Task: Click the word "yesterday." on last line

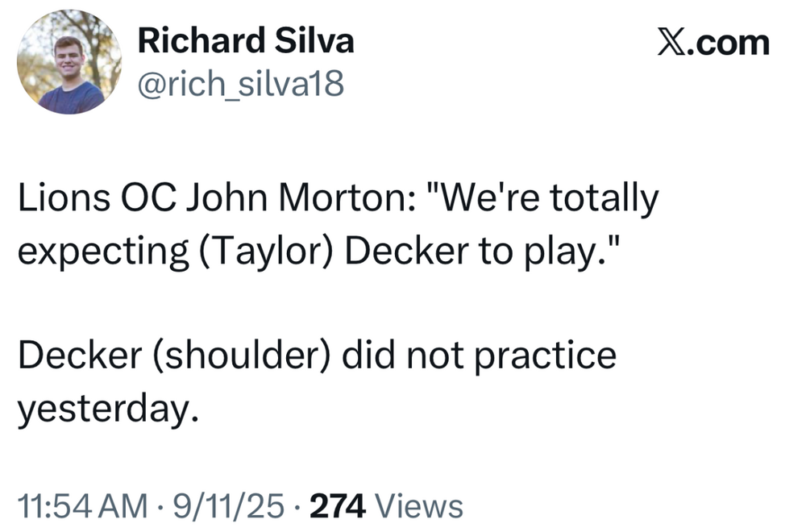Action: click(107, 409)
